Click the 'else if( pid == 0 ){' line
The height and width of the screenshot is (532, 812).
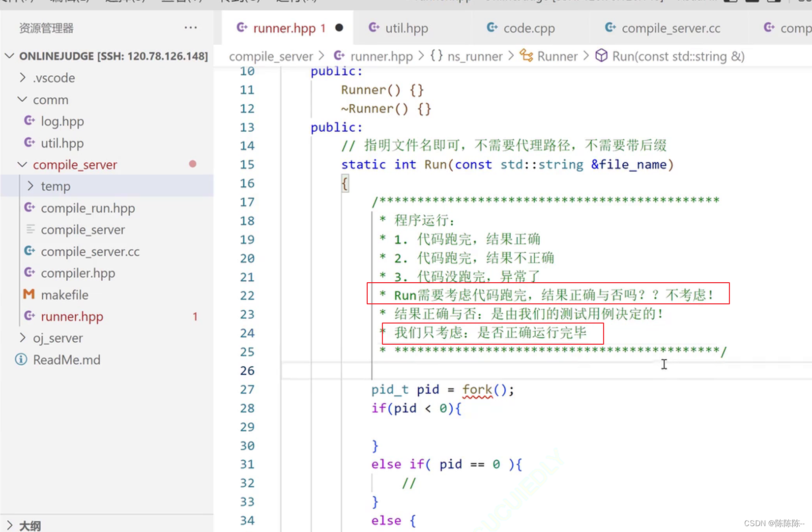click(x=447, y=464)
